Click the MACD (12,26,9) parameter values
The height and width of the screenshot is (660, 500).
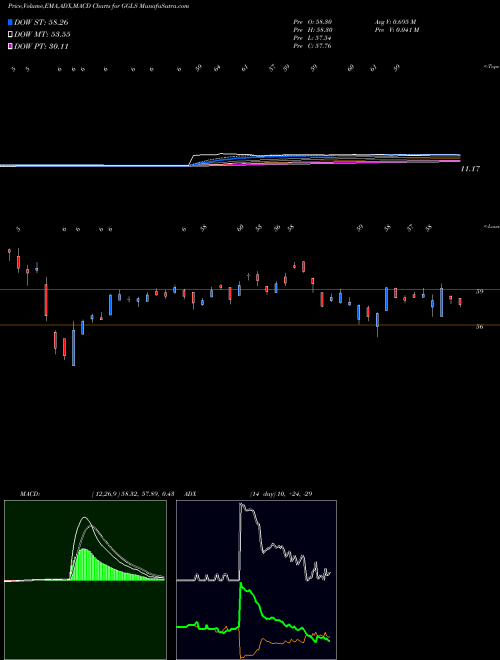pyautogui.click(x=133, y=493)
